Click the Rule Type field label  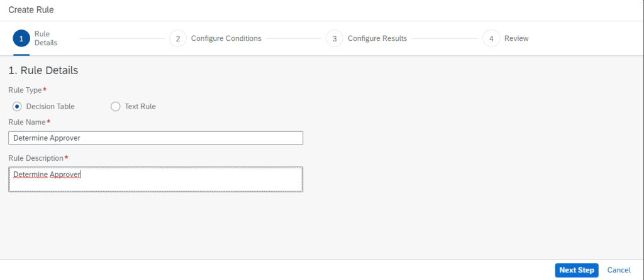tap(25, 90)
